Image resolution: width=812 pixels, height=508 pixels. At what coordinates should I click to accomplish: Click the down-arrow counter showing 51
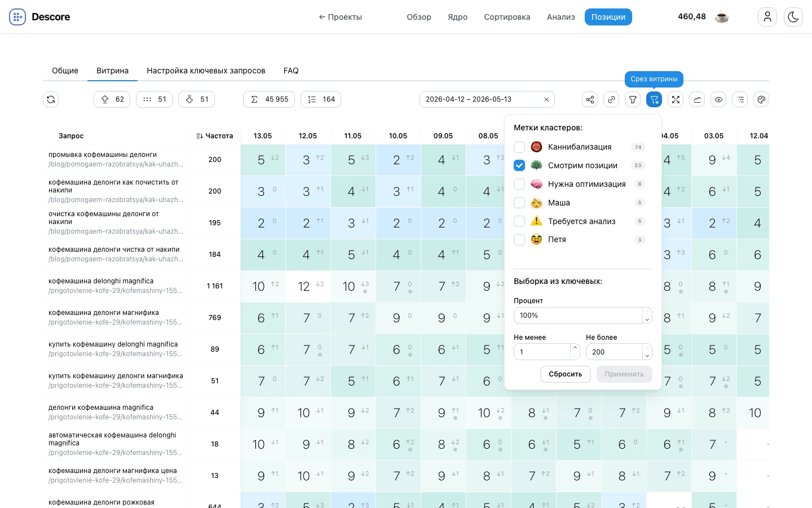[197, 99]
